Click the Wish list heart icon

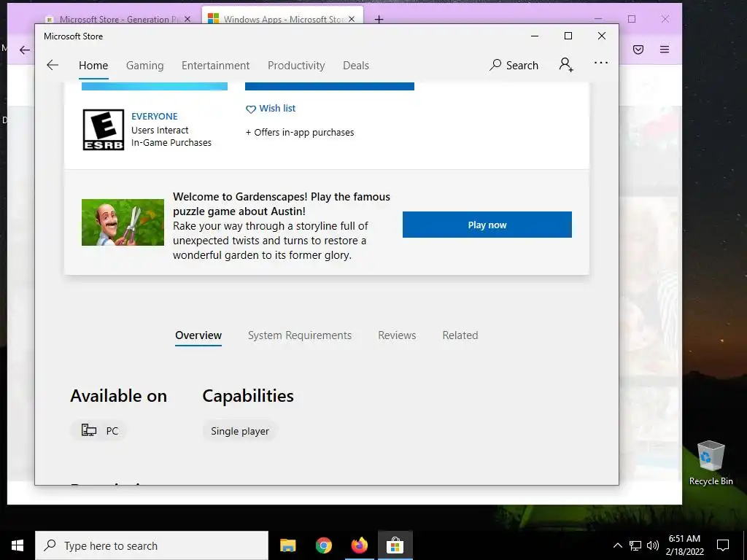click(x=251, y=109)
